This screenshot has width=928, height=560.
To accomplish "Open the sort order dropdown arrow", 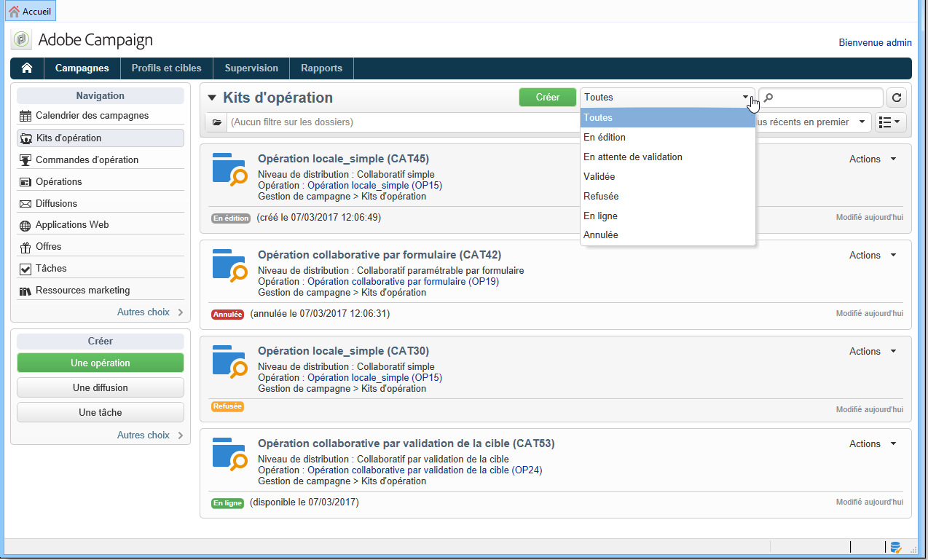I will coord(862,122).
